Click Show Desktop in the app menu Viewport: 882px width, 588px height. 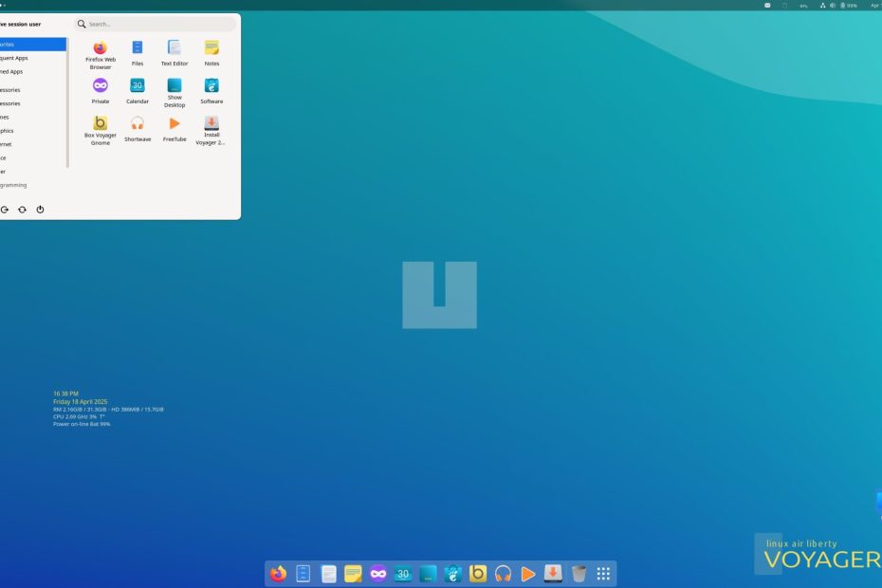click(175, 93)
